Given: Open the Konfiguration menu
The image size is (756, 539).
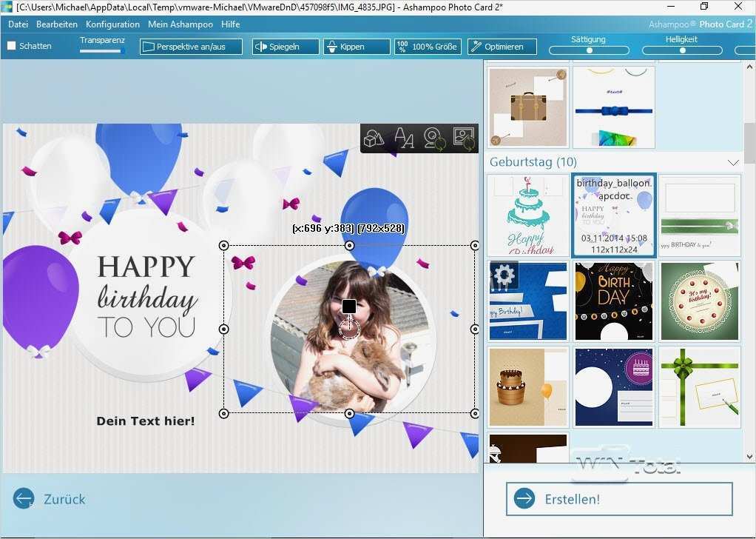Looking at the screenshot, I should coord(113,24).
